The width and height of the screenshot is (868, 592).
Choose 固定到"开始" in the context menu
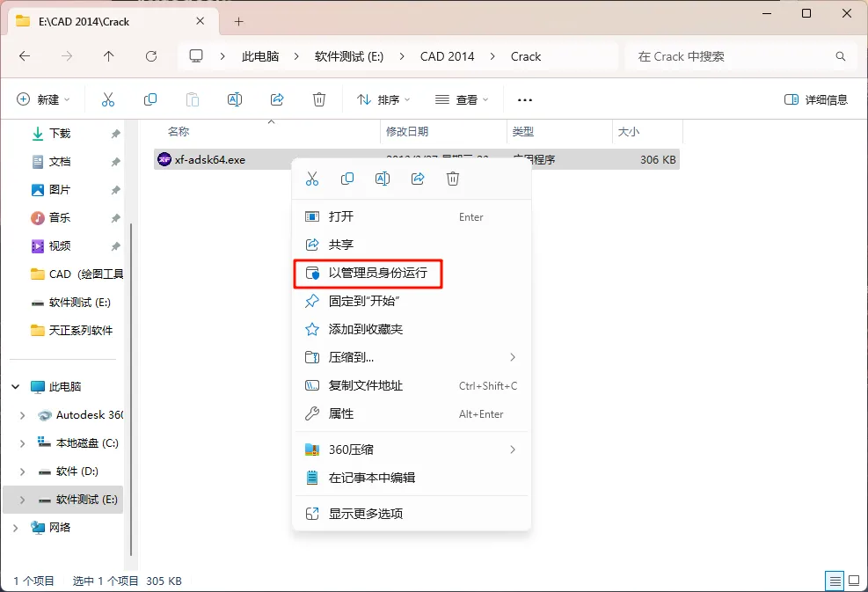(412, 301)
